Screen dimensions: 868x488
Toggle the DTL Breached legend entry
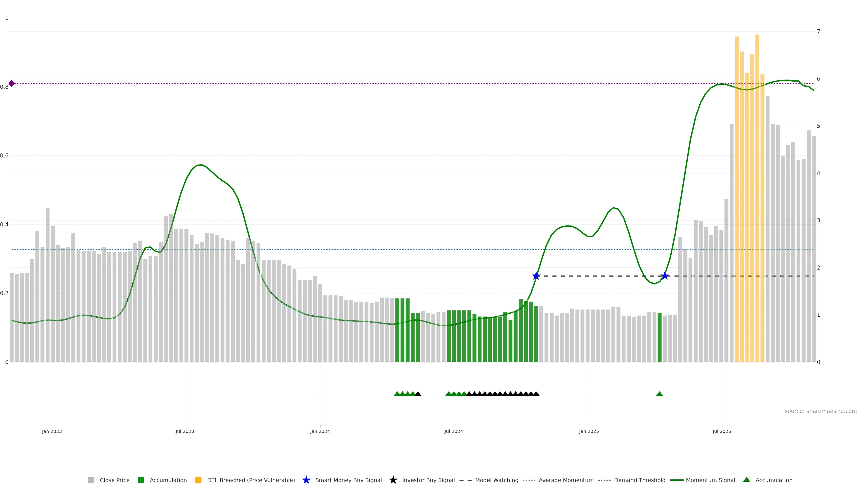251,480
